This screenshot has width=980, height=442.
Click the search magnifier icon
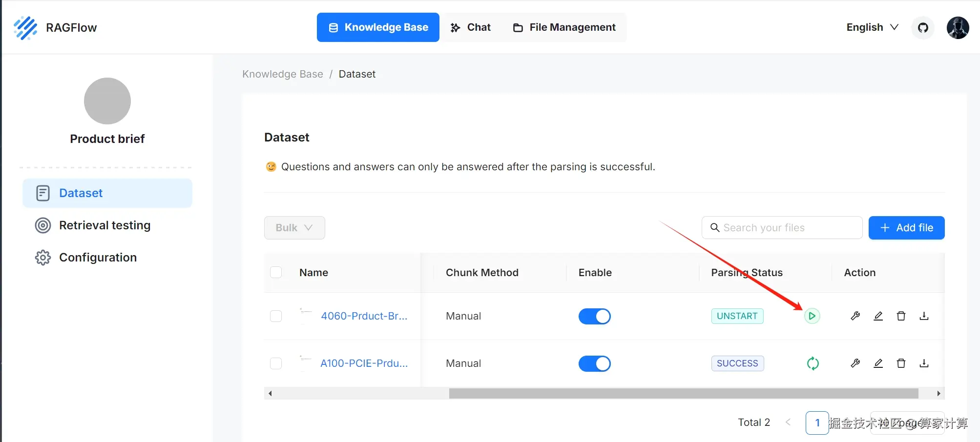(x=715, y=228)
